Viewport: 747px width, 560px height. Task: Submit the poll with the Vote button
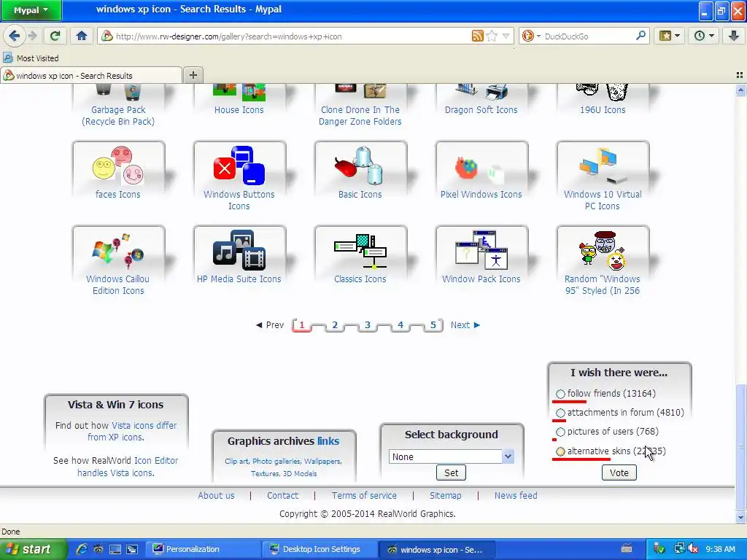(x=619, y=472)
